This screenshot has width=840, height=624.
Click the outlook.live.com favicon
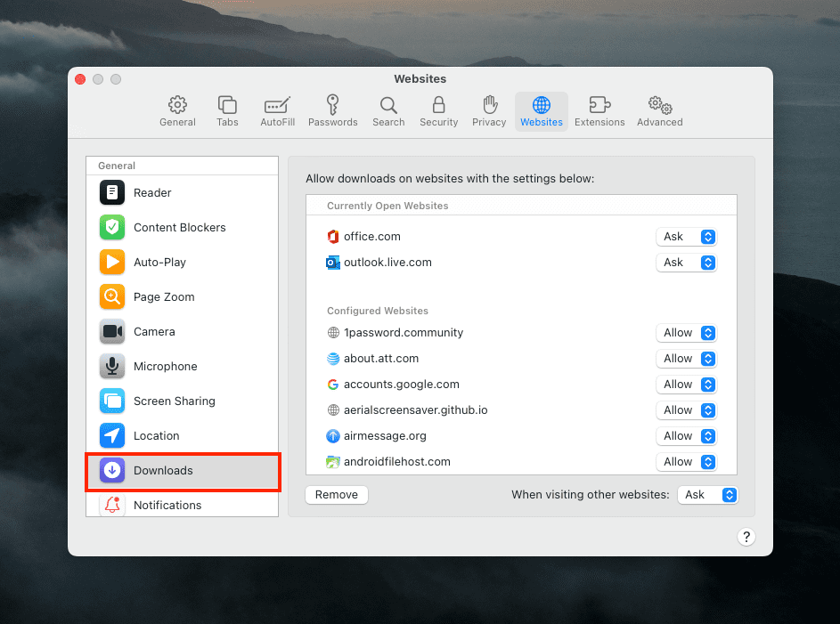[332, 263]
